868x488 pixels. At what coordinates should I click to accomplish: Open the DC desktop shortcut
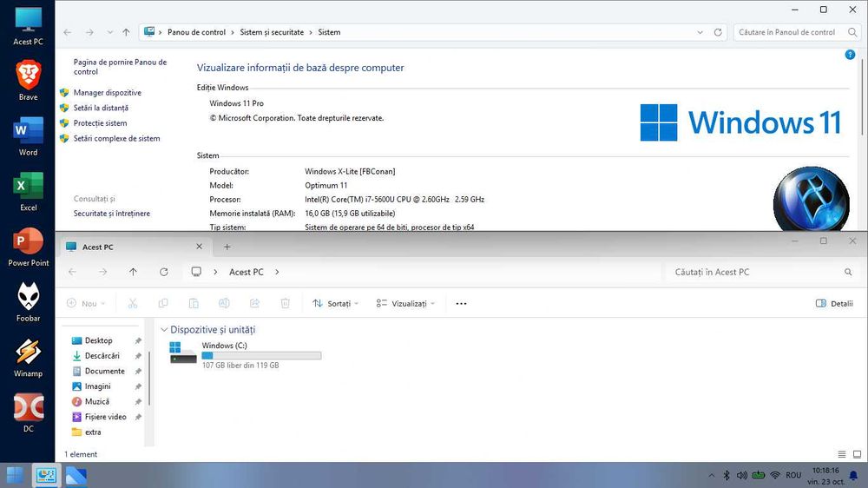(x=29, y=413)
